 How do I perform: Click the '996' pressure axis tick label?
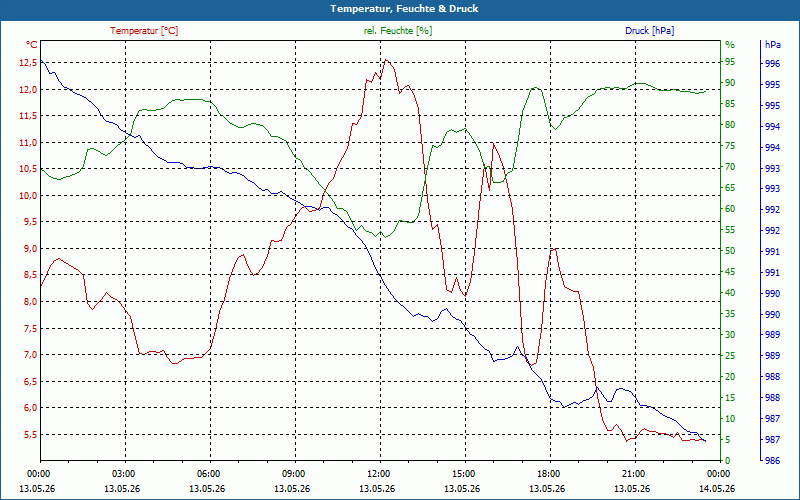coord(773,64)
